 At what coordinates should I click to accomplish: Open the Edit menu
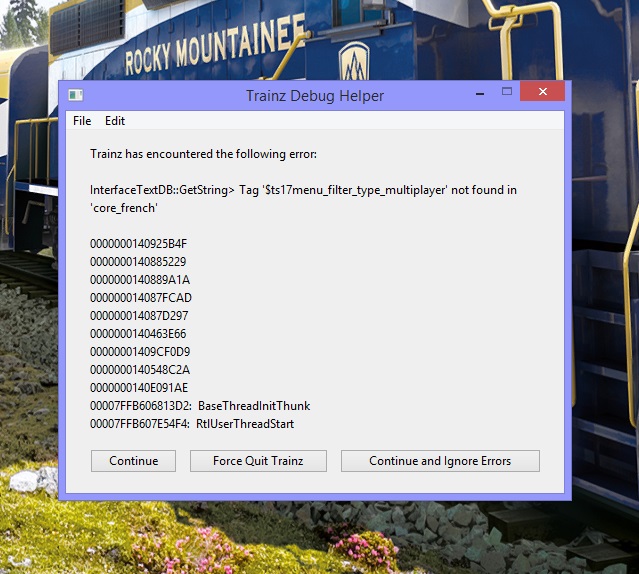click(115, 121)
